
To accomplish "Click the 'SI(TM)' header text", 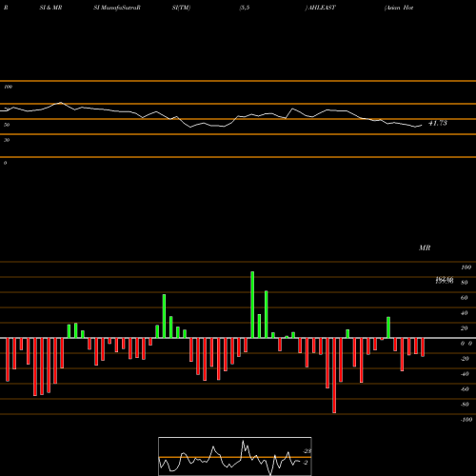I will tap(181, 8).
